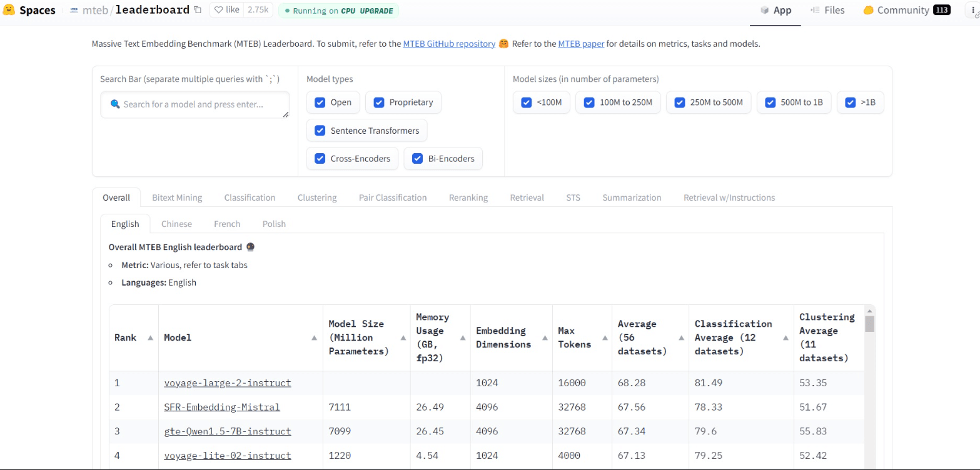The image size is (980, 470).
Task: Copy the mteb/leaderboard repository name
Action: (198, 10)
